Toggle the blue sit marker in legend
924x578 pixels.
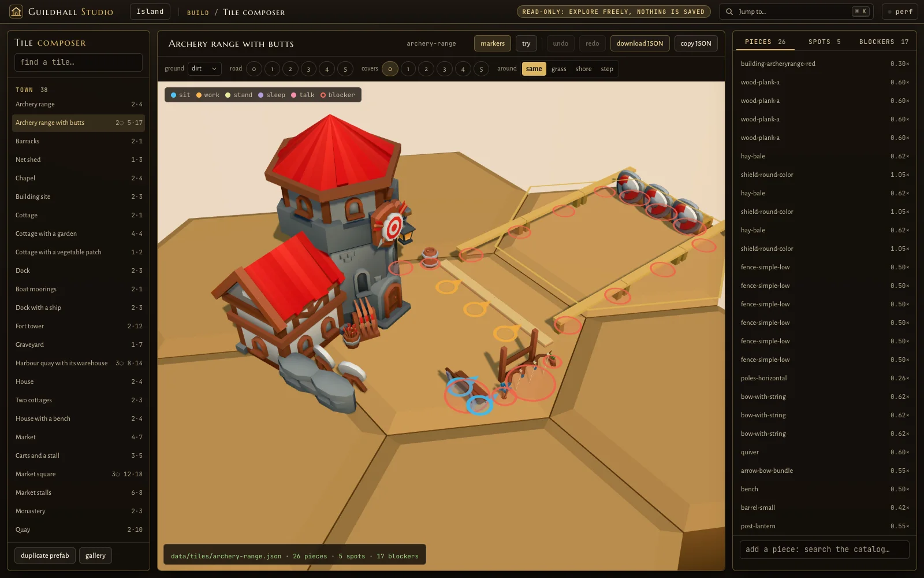coord(180,95)
